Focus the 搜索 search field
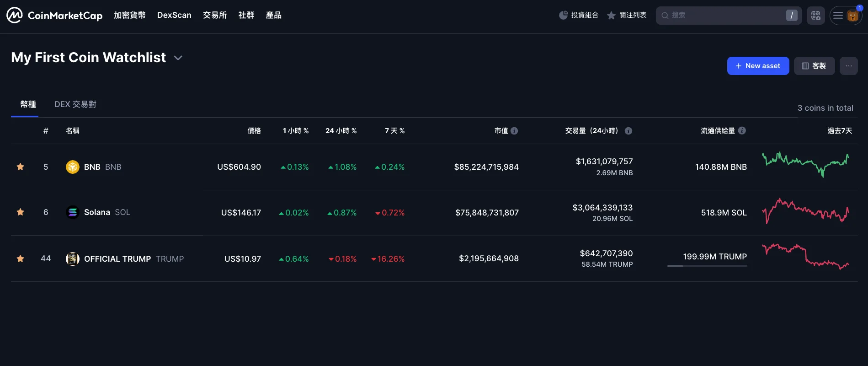 729,16
